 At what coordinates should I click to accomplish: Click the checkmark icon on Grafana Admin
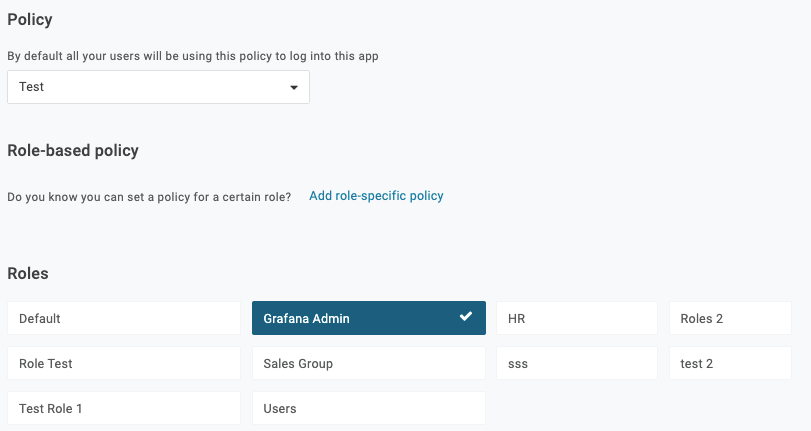(466, 317)
